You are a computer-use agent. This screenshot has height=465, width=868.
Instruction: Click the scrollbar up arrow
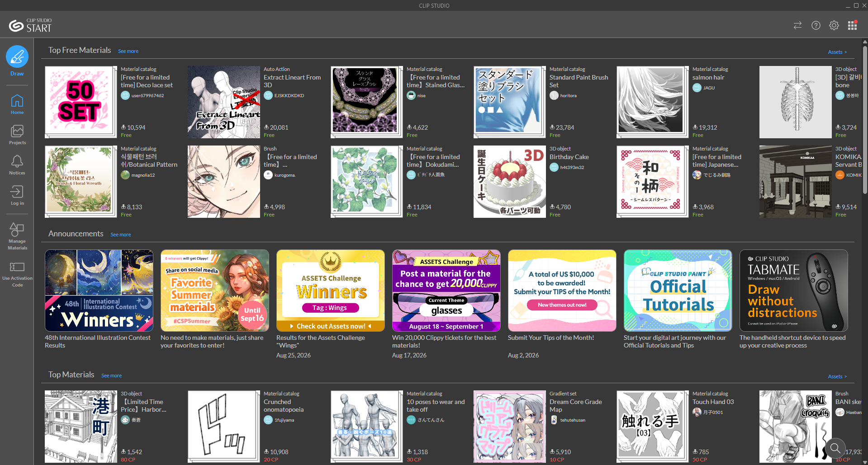(x=865, y=42)
